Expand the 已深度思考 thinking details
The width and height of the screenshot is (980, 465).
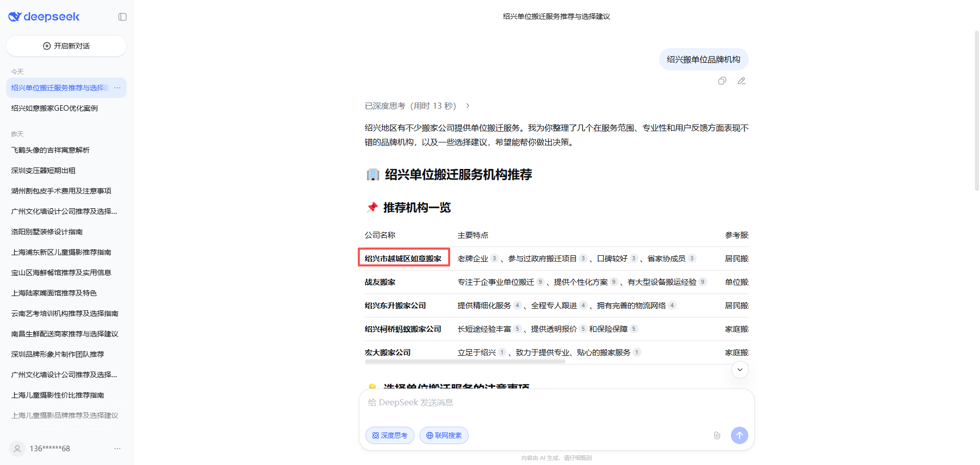(x=416, y=106)
